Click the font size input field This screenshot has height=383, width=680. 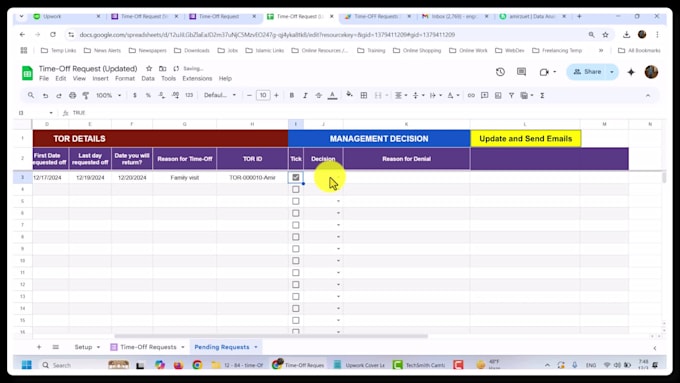(x=263, y=95)
